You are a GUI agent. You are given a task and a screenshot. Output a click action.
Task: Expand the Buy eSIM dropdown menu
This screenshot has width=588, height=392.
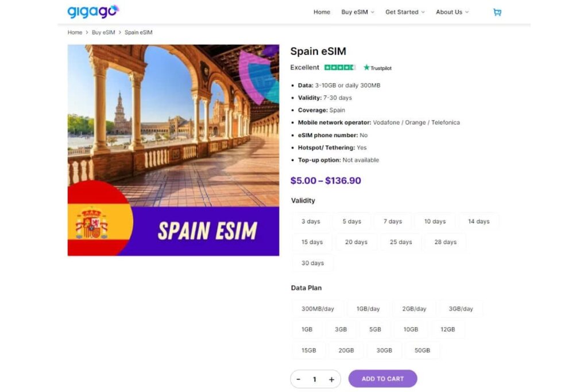(357, 12)
